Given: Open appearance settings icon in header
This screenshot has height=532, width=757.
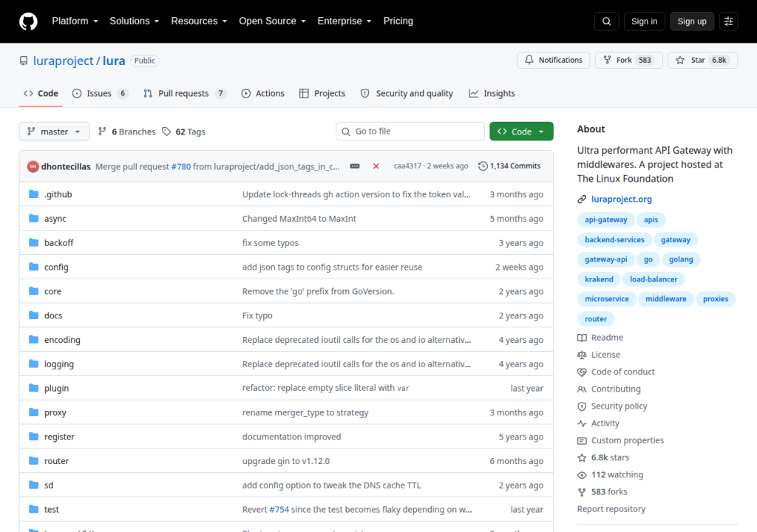Looking at the screenshot, I should tap(728, 21).
